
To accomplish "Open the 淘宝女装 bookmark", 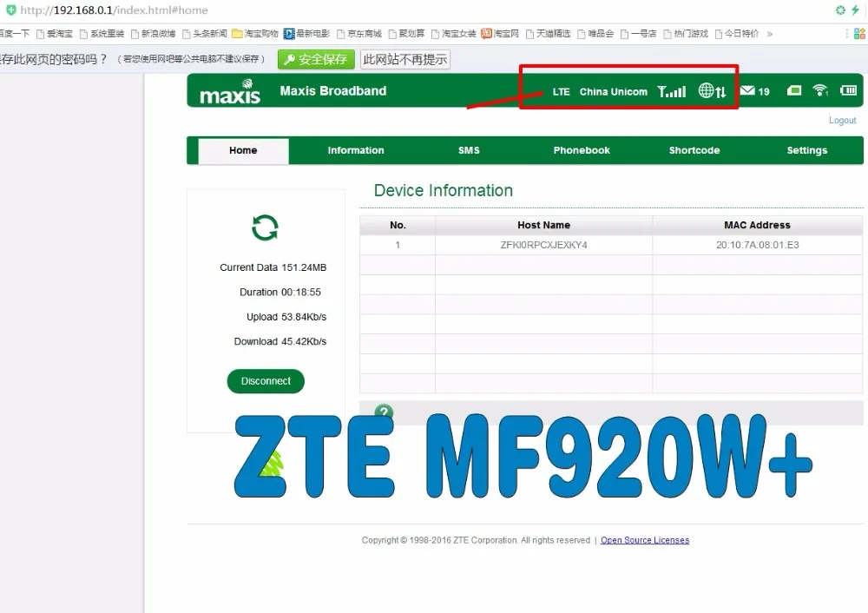I will pos(454,34).
